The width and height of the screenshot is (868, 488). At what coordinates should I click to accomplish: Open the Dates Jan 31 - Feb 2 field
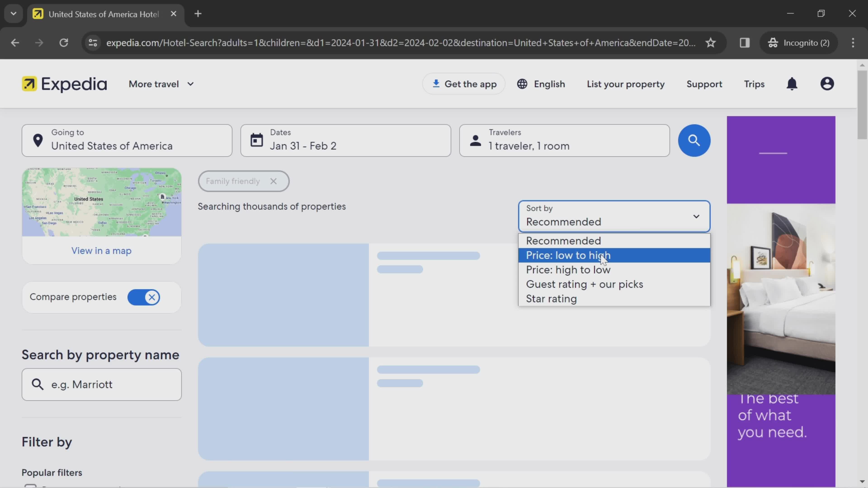(x=345, y=141)
